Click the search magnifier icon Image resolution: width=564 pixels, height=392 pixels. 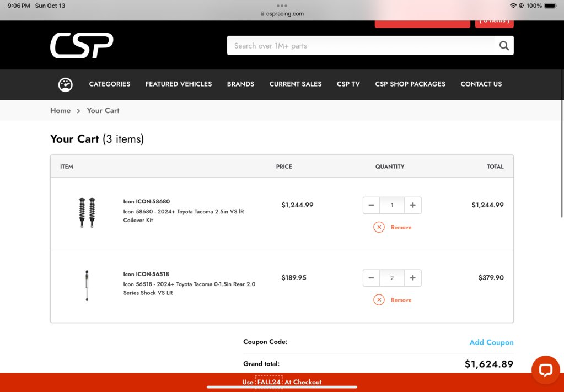504,46
